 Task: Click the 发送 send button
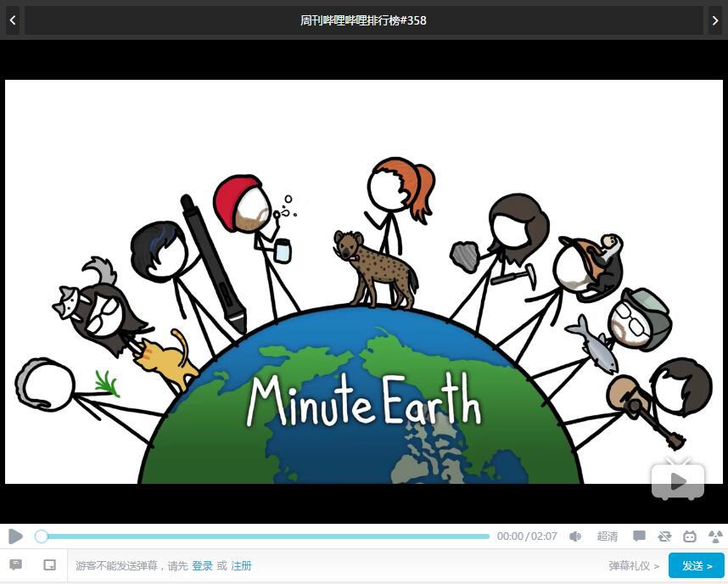(697, 565)
